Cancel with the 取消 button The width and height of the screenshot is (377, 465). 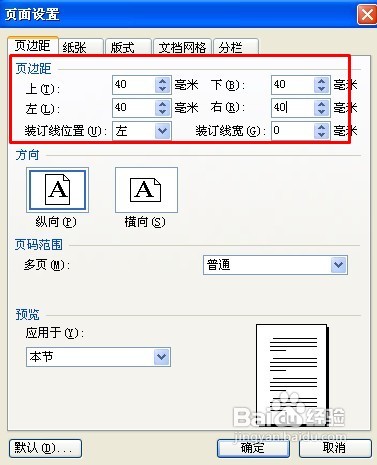pos(335,448)
